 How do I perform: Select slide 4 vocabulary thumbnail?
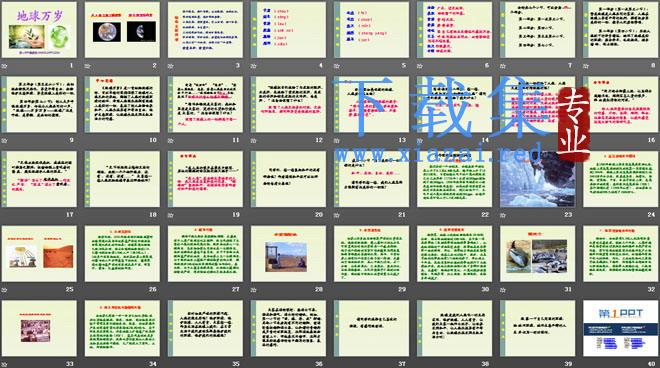pos(288,30)
